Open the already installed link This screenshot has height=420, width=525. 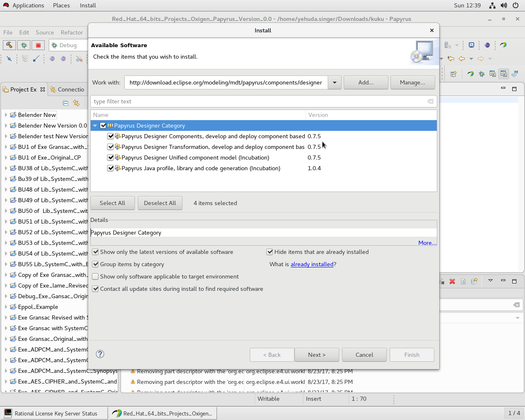click(312, 264)
